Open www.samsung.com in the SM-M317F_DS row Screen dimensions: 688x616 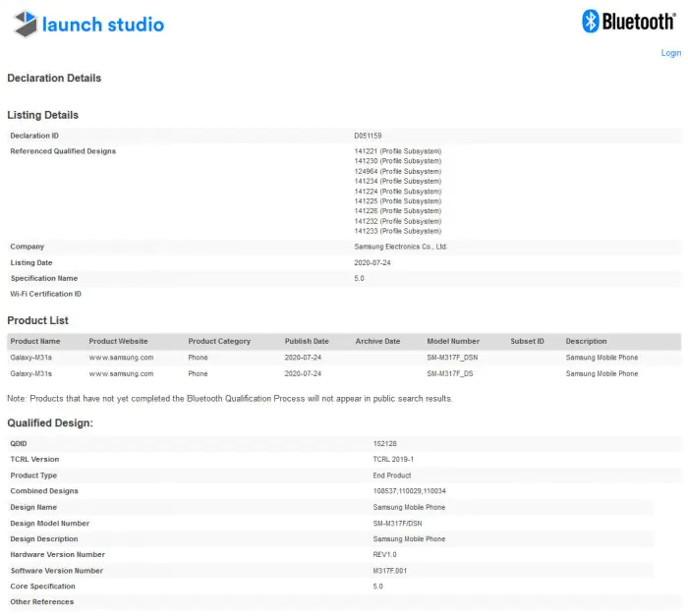point(121,373)
